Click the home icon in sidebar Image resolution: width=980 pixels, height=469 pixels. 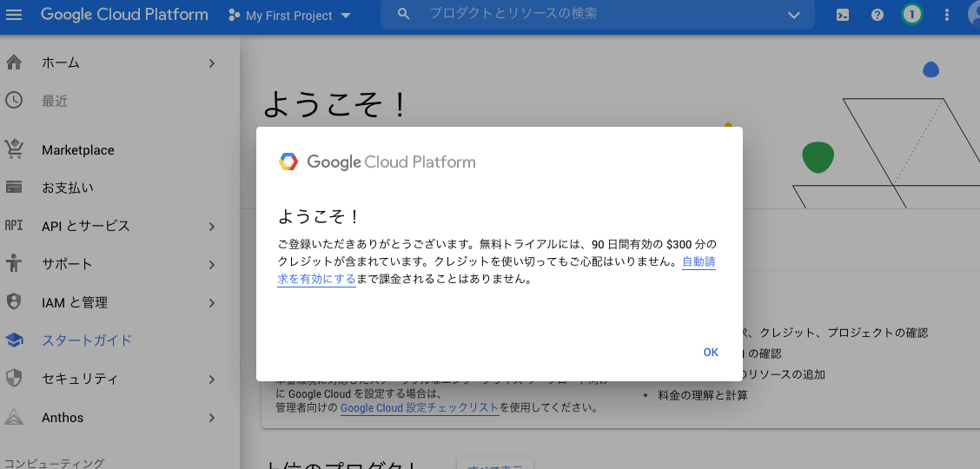pos(13,63)
